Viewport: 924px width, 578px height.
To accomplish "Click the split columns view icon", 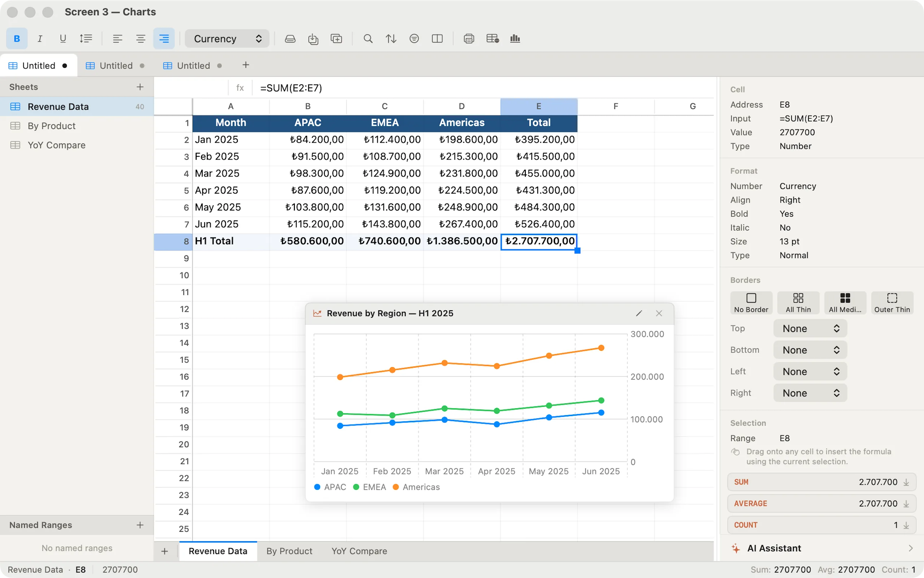I will tap(437, 39).
